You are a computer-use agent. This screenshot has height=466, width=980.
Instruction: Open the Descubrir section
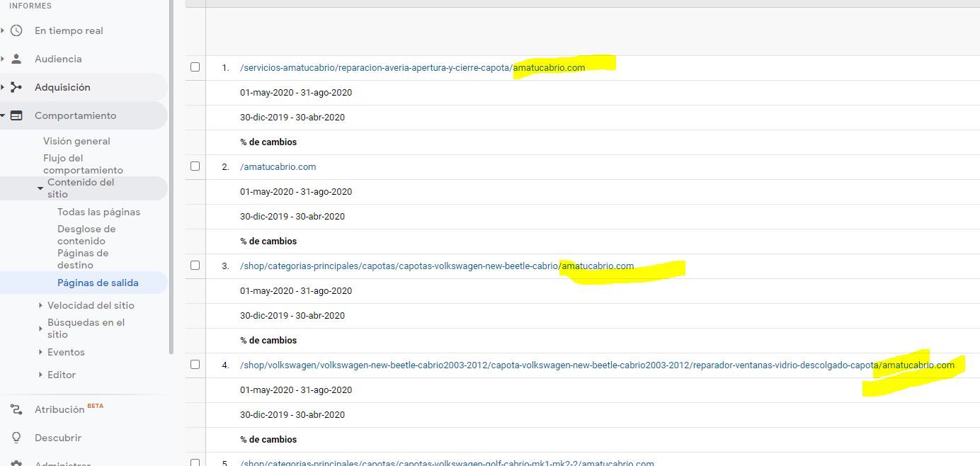pyautogui.click(x=58, y=438)
